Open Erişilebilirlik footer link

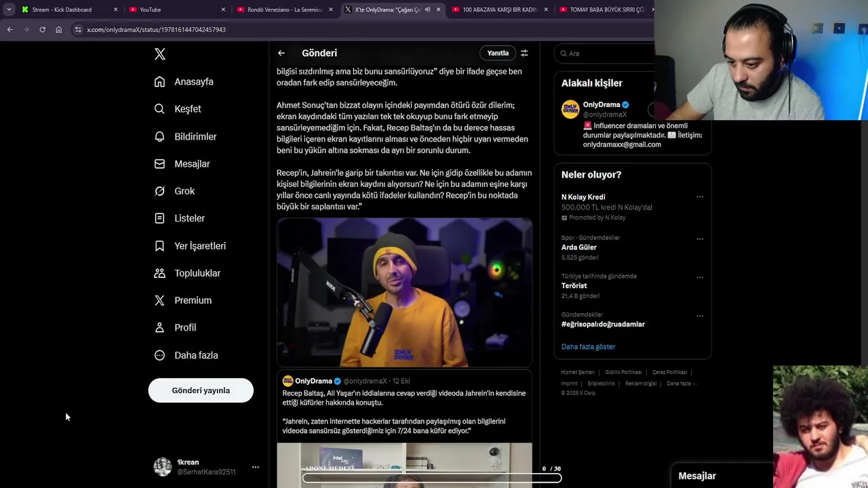tap(601, 384)
